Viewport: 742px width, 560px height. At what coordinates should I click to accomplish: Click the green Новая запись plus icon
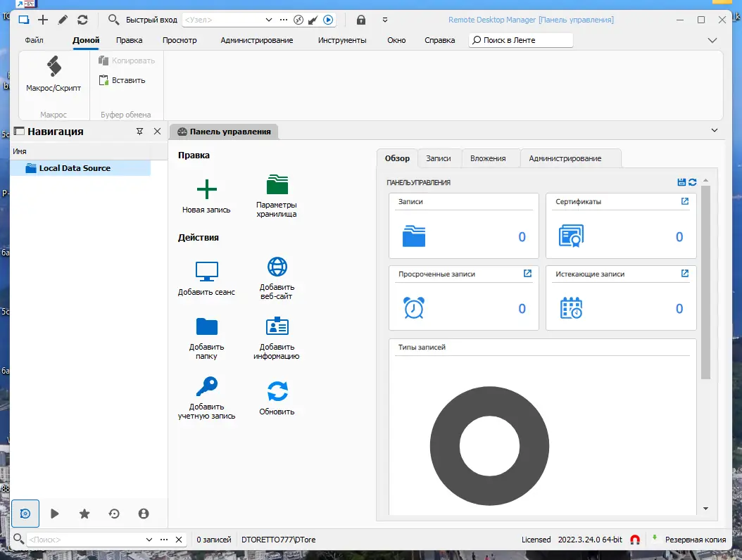click(x=207, y=189)
